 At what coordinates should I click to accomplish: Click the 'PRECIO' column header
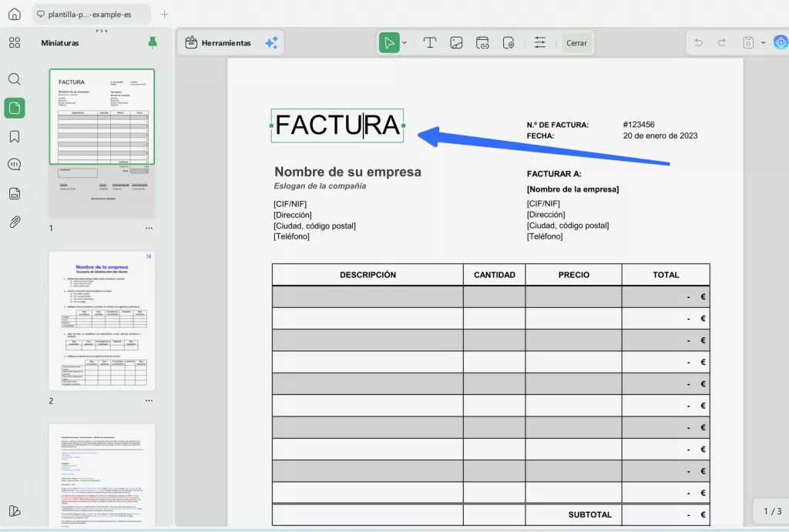coord(573,275)
